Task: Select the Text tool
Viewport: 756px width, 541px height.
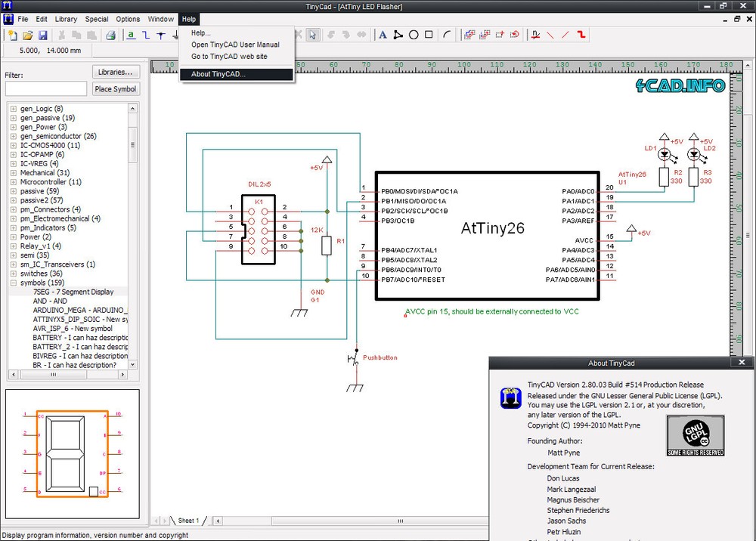Action: click(383, 34)
